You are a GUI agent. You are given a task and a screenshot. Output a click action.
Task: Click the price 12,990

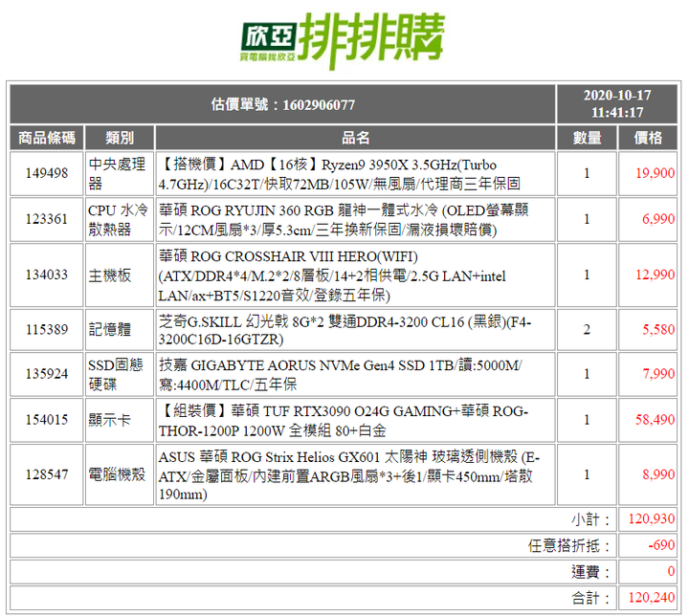click(x=655, y=275)
